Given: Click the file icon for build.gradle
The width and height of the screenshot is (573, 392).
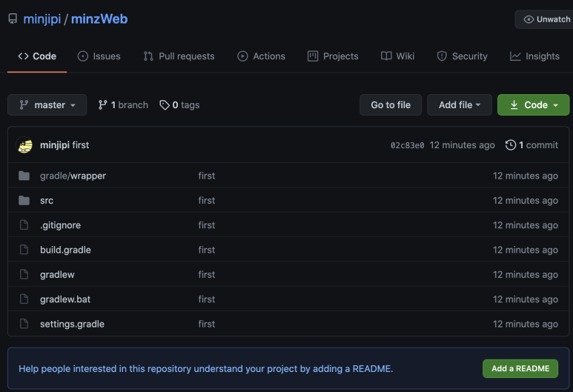Looking at the screenshot, I should (24, 250).
